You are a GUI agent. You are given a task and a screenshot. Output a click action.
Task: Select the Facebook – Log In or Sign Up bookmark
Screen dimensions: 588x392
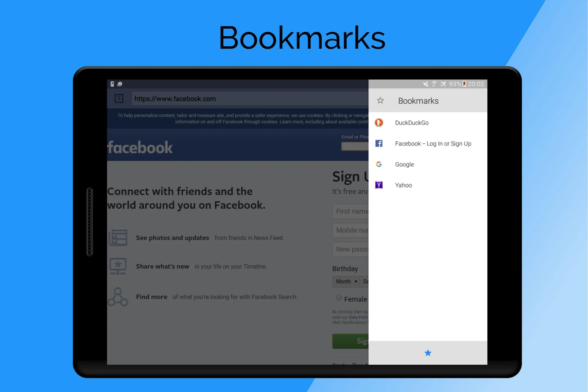[428, 144]
